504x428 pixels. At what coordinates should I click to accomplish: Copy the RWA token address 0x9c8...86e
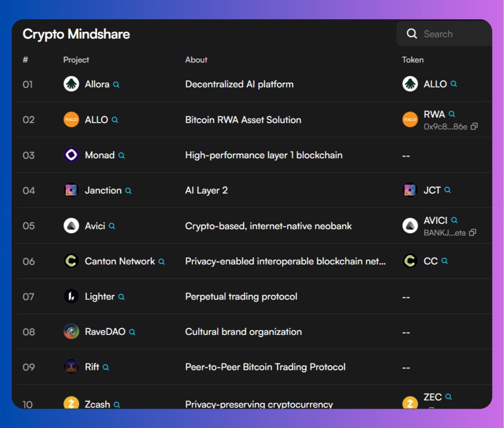coord(474,126)
